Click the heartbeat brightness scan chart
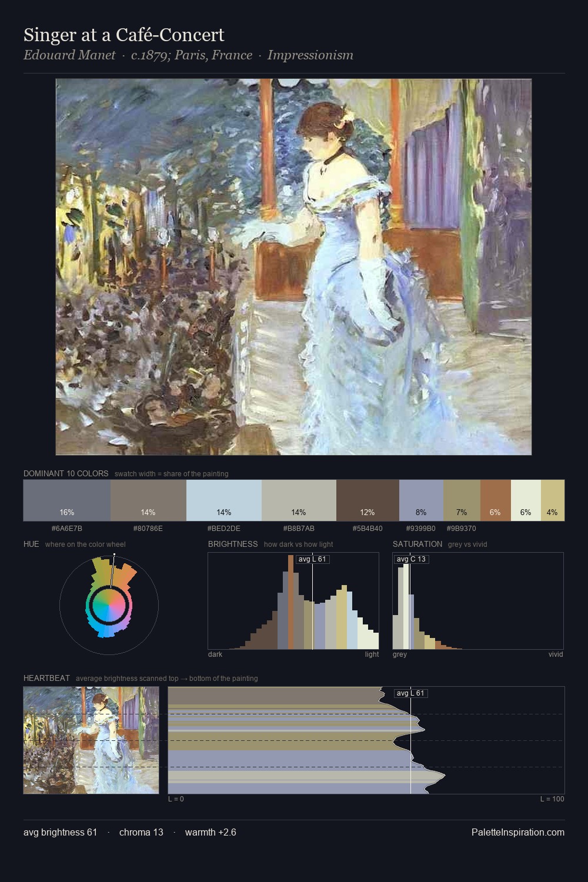588x882 pixels. pyautogui.click(x=366, y=740)
